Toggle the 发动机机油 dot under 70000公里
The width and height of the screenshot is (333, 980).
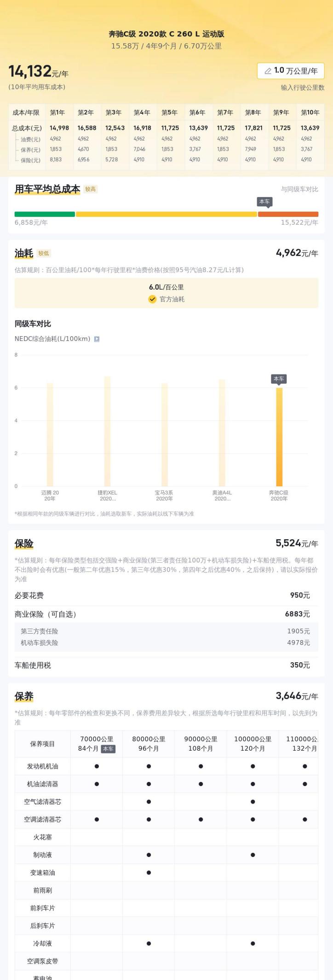coord(97,766)
